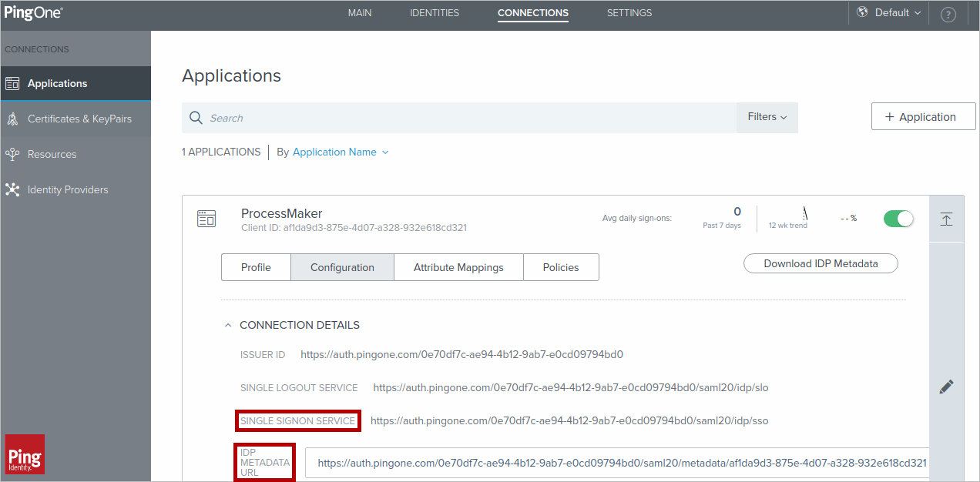Open Resources in the sidebar
Viewport: 980px width, 482px height.
[76, 154]
